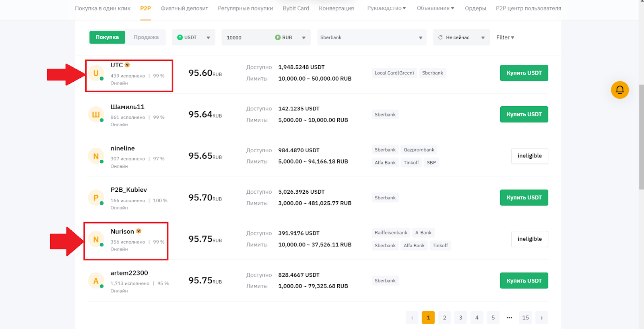Open Фиатный депозит tab
Viewport: 644px width, 329px height.
pos(184,8)
